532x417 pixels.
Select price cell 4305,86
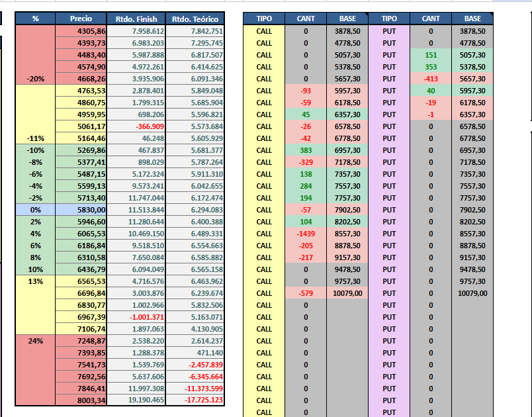81,31
